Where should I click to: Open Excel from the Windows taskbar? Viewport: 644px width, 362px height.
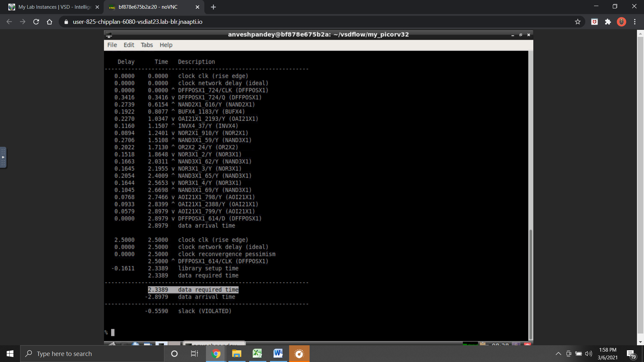[x=257, y=354]
